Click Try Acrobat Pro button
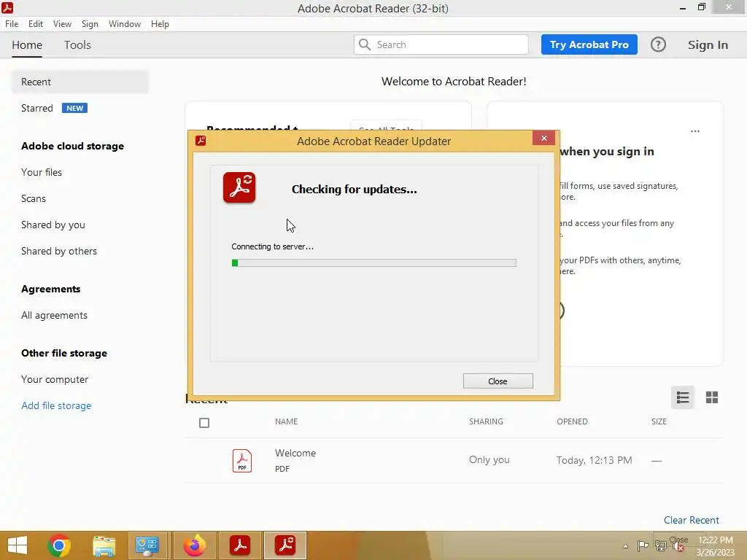 click(x=589, y=44)
